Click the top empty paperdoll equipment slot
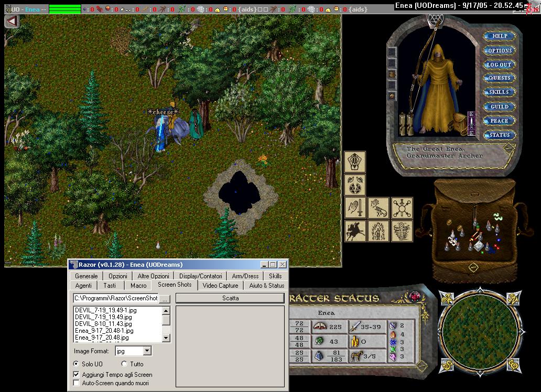Image resolution: width=541 pixels, height=392 pixels. pos(392,52)
